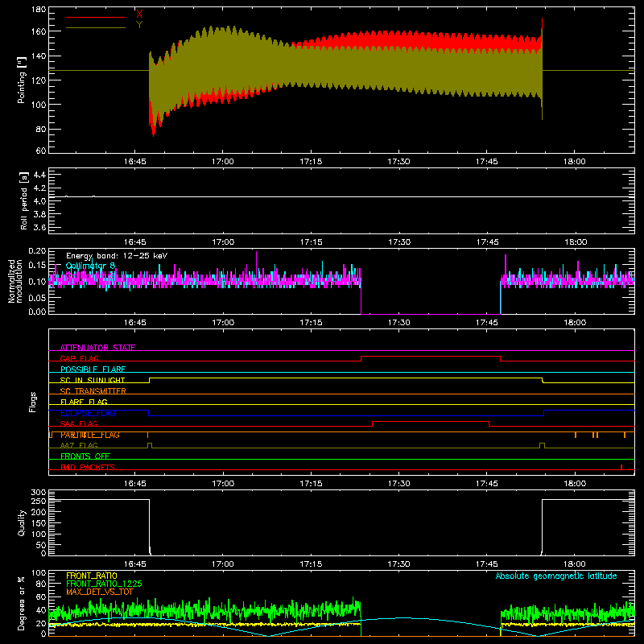Select the red "X" legend label

click(139, 14)
